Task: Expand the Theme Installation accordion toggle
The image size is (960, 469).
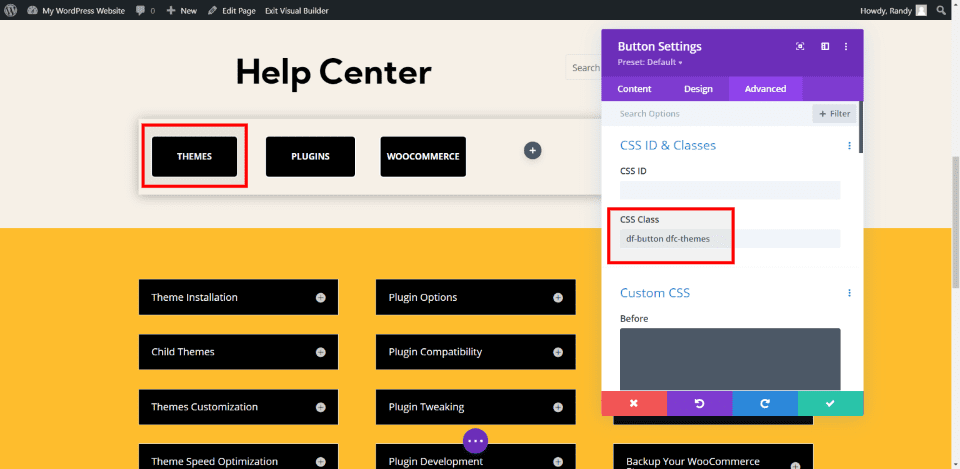Action: point(320,297)
